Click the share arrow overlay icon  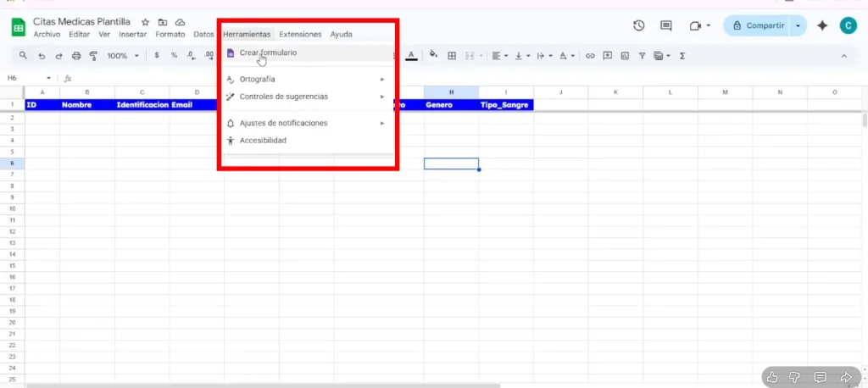[846, 378]
